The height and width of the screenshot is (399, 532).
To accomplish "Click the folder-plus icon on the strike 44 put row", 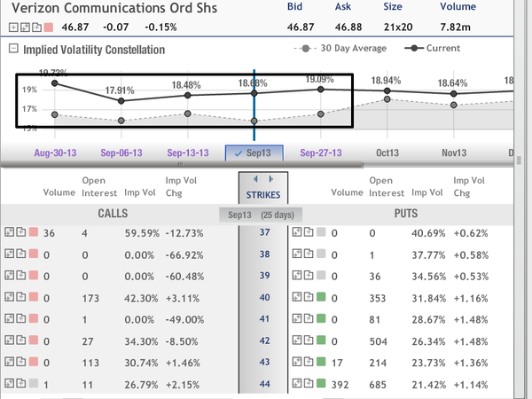I will pyautogui.click(x=309, y=384).
